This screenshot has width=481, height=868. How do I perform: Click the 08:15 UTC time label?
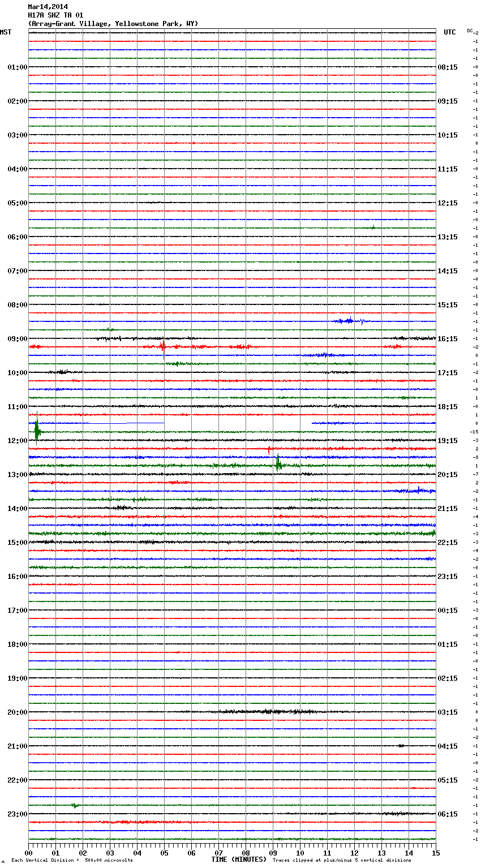[x=448, y=67]
